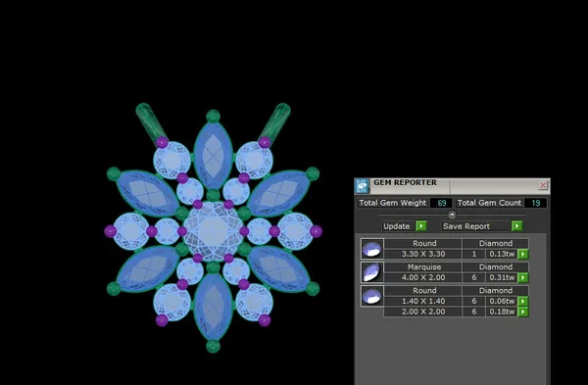Click the 0.18tw weight cell

coord(502,312)
